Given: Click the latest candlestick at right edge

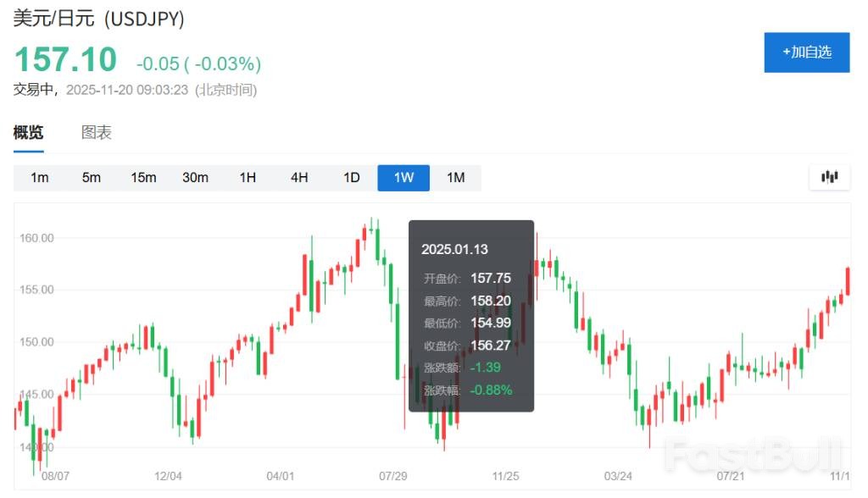Looking at the screenshot, I should 848,281.
